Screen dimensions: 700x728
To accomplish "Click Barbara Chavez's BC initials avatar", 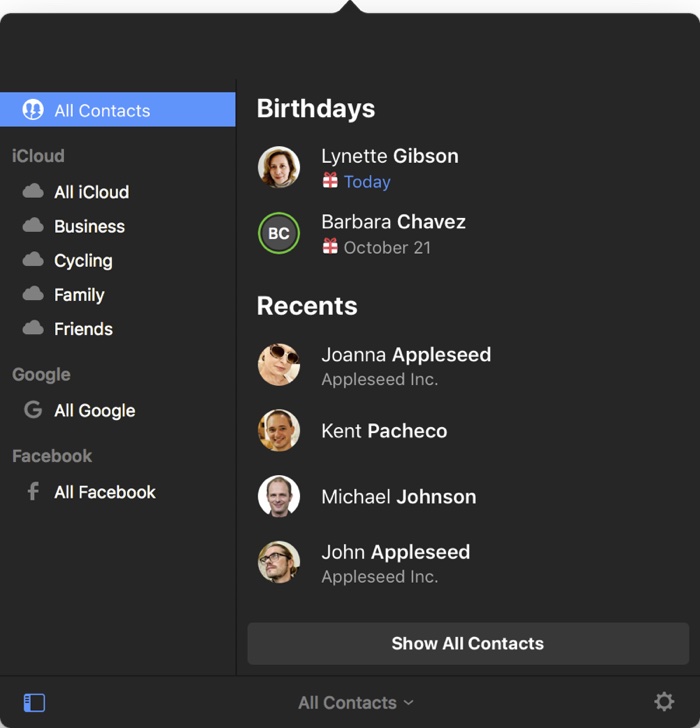I will coord(279,233).
